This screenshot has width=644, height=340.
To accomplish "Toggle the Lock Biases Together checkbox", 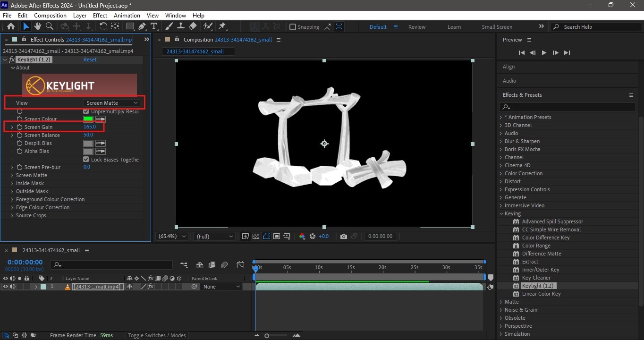I will tap(86, 159).
